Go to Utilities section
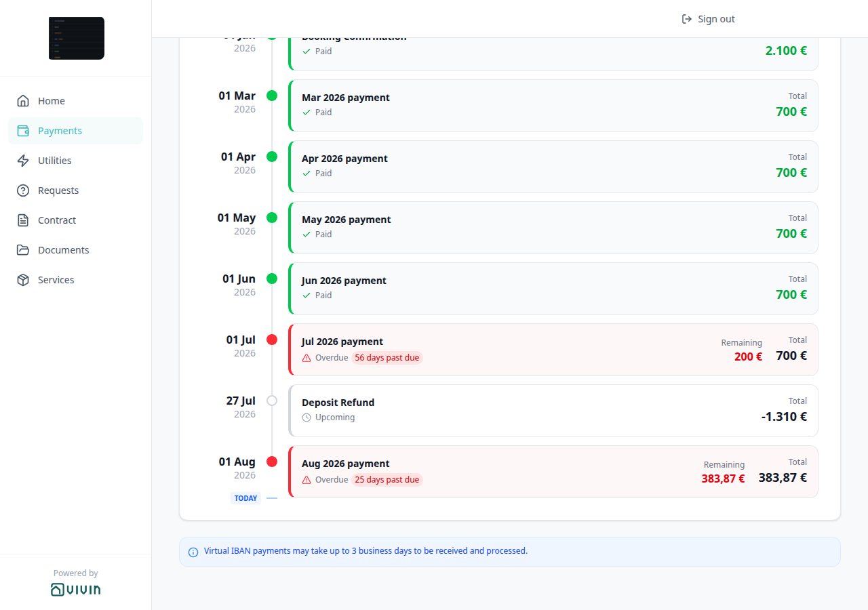Viewport: 868px width, 610px height. pos(75,161)
